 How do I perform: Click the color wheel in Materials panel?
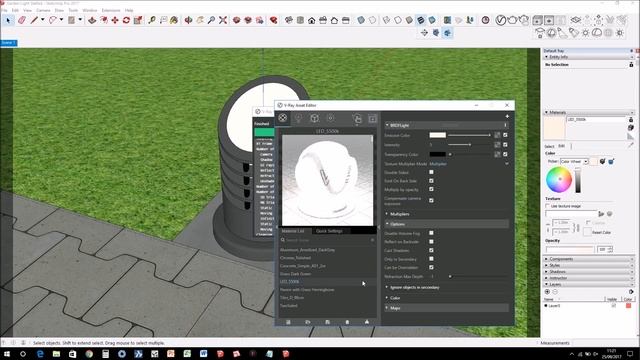[559, 179]
